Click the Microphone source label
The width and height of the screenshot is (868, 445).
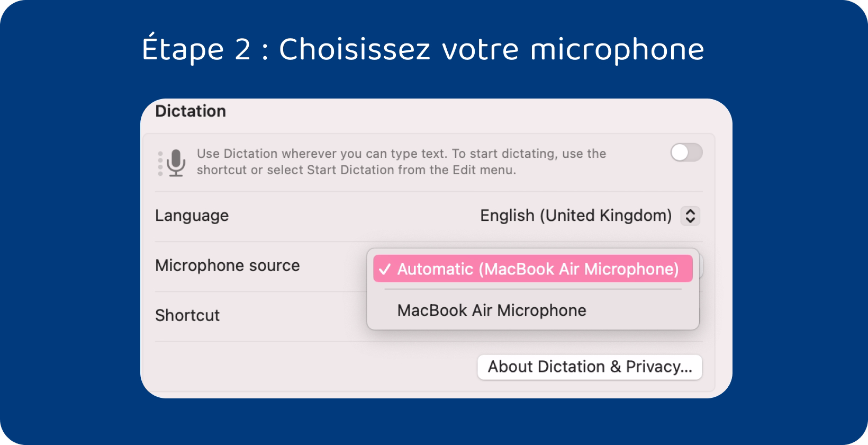pos(228,265)
